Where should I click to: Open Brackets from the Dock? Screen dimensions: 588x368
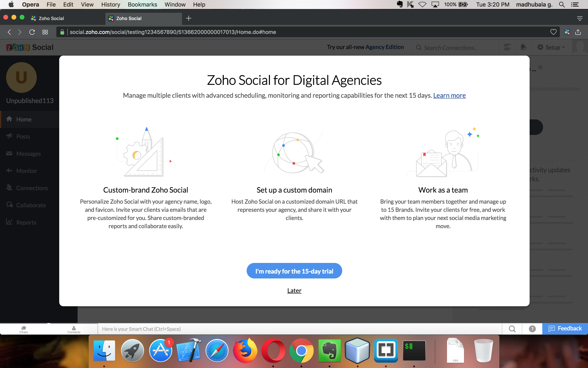(386, 351)
